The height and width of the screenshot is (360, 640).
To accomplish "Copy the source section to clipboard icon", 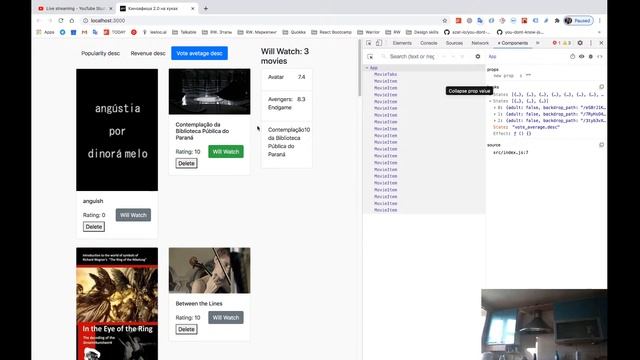I will click(x=602, y=145).
